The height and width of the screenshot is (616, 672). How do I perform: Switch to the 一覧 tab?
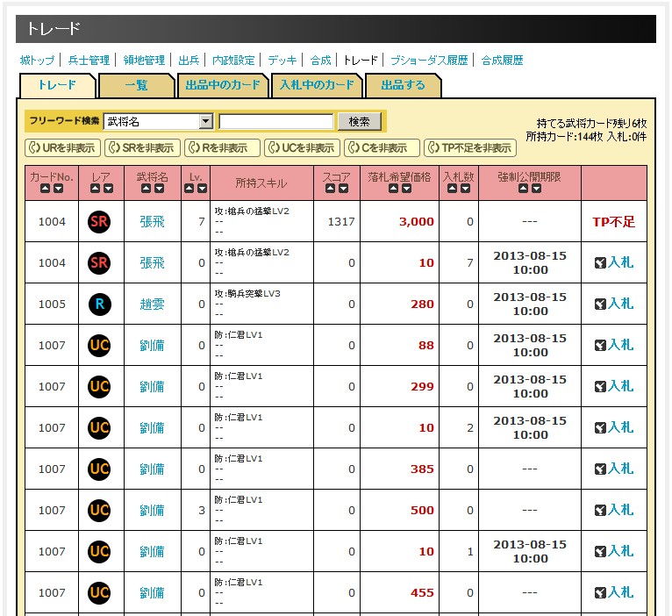[x=137, y=85]
